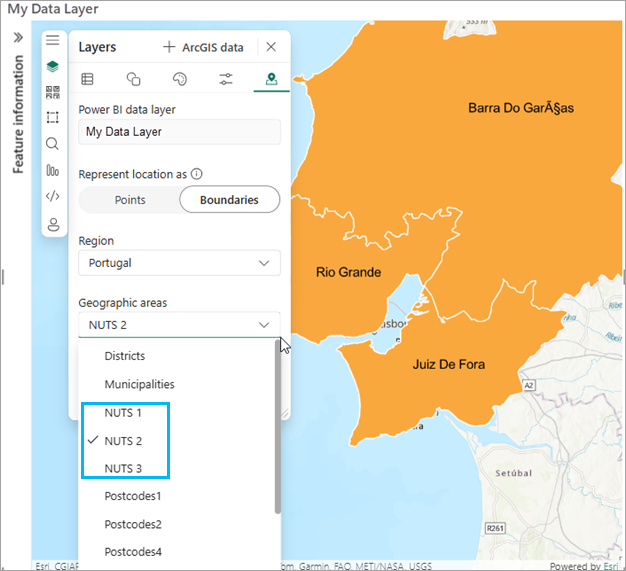Click the Barra Do Garças region label
The height and width of the screenshot is (571, 626).
click(521, 108)
